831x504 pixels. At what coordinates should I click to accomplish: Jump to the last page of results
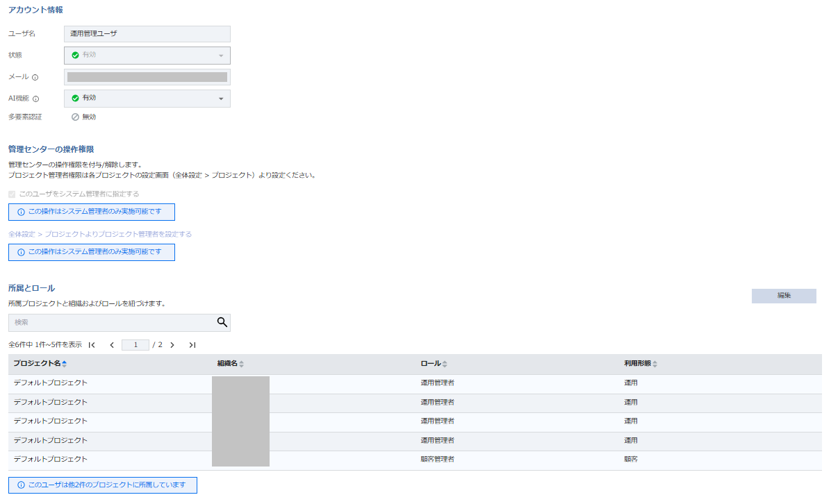point(192,345)
